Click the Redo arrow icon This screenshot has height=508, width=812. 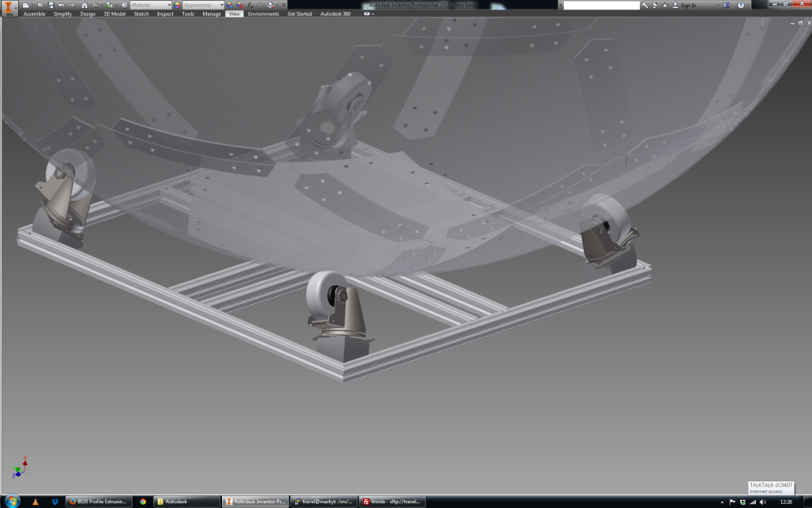coord(71,6)
